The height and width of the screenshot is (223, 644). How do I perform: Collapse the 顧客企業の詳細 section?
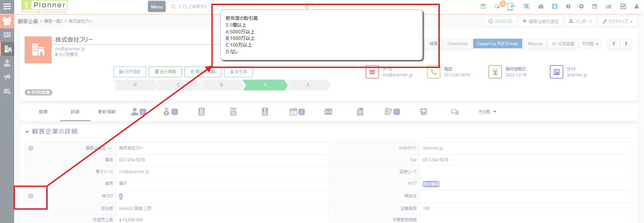tap(27, 132)
